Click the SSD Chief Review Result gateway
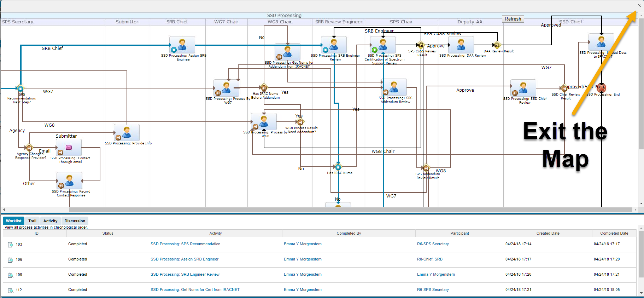 (564, 88)
